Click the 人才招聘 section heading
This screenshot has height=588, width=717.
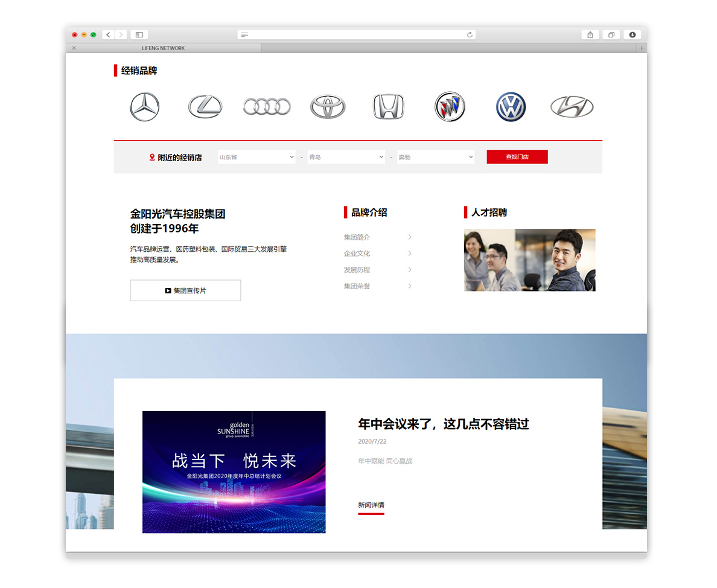tap(489, 213)
